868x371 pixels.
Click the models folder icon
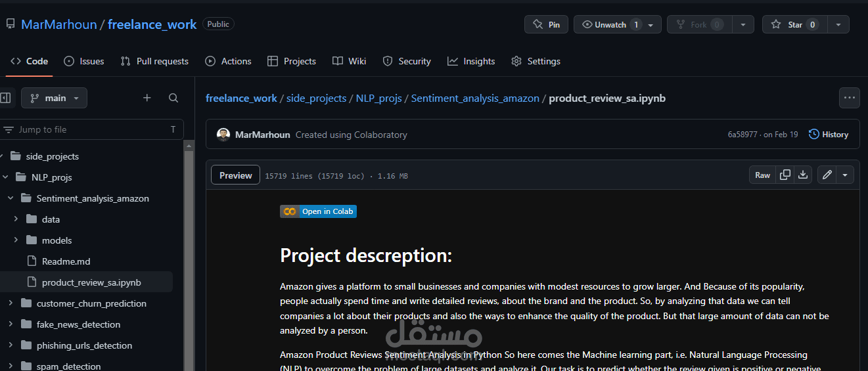click(x=32, y=240)
